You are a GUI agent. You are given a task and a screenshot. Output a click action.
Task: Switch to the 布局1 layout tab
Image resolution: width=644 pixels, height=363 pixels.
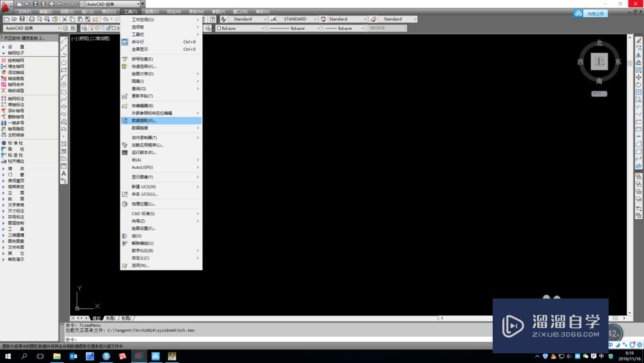click(x=111, y=319)
